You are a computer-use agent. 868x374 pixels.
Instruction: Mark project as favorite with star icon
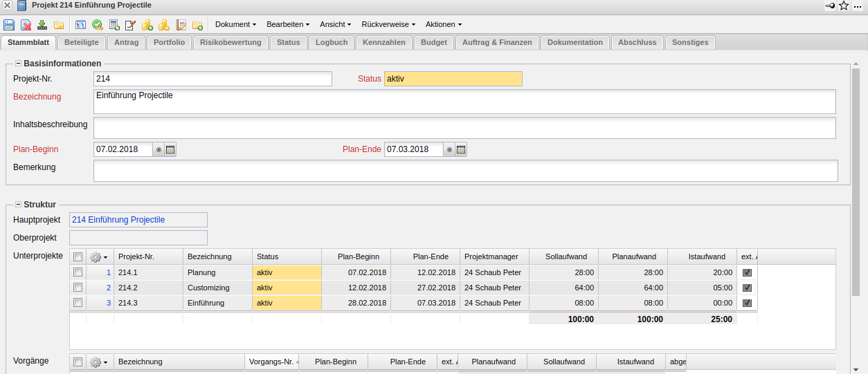(x=844, y=6)
